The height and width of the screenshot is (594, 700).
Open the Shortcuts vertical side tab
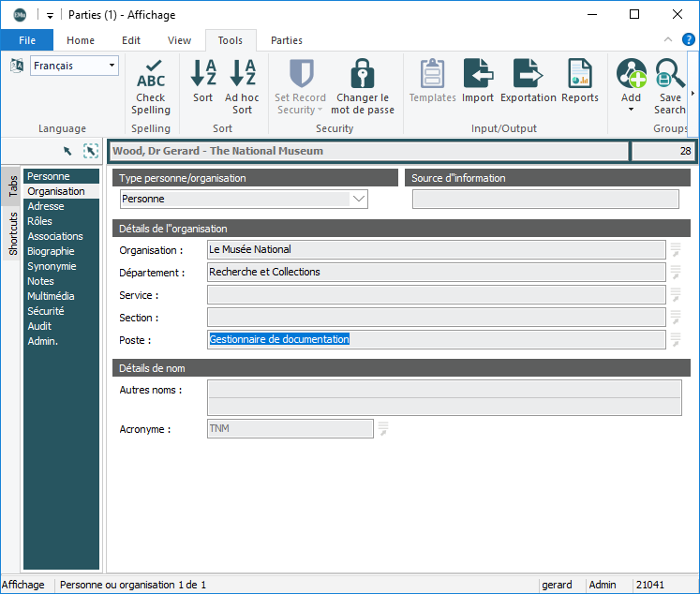click(13, 233)
